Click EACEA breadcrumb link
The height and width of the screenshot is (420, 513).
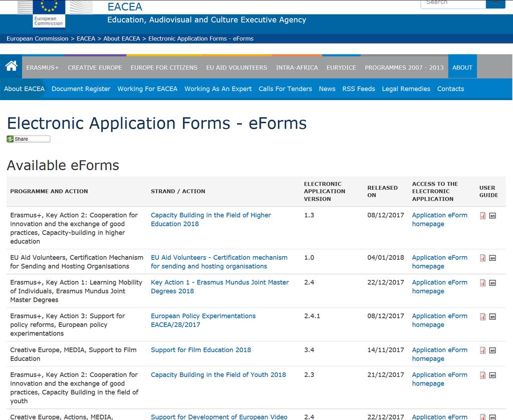click(x=86, y=39)
